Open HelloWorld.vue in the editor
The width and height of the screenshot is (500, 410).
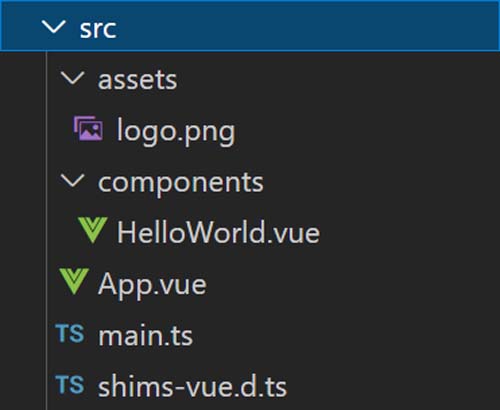tap(218, 232)
